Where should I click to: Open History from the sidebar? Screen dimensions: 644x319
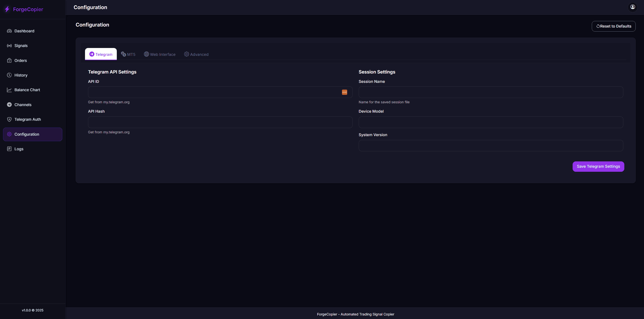click(33, 75)
